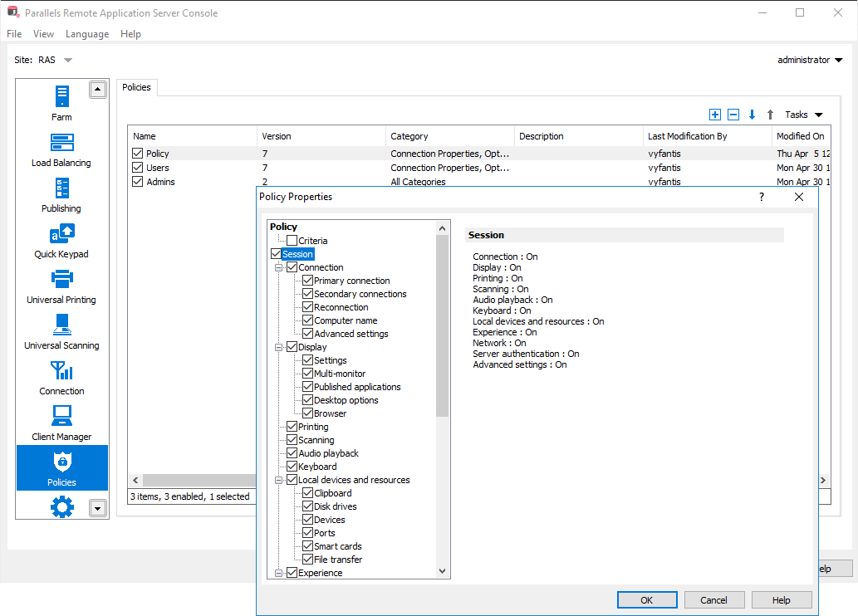The height and width of the screenshot is (616, 858).
Task: Open the Language menu
Action: (x=87, y=34)
